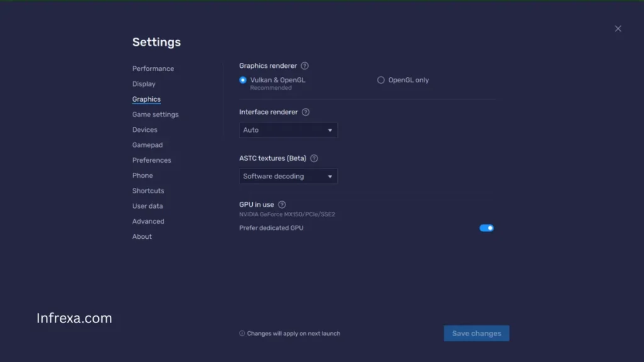Image resolution: width=644 pixels, height=362 pixels.
Task: Open the About section
Action: 142,236
